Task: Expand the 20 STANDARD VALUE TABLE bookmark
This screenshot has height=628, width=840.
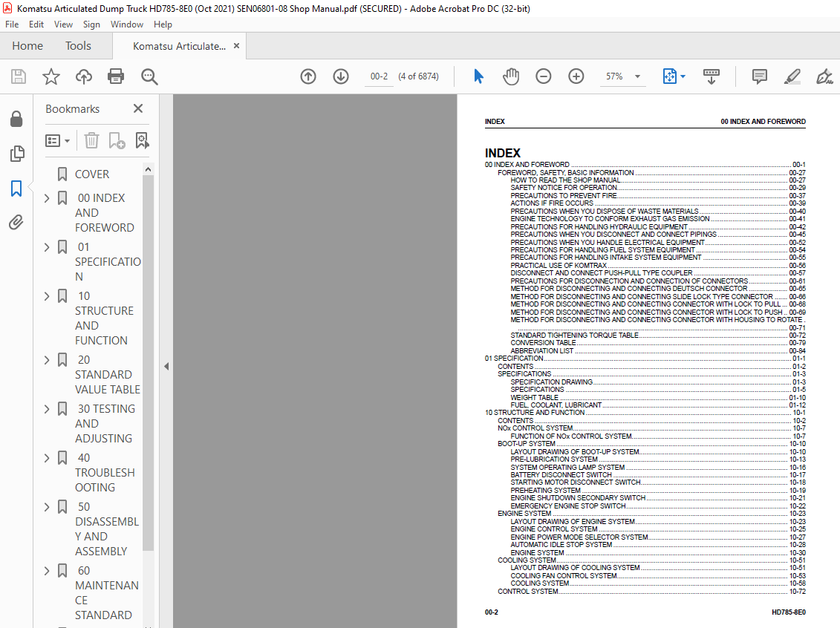Action: (x=47, y=360)
